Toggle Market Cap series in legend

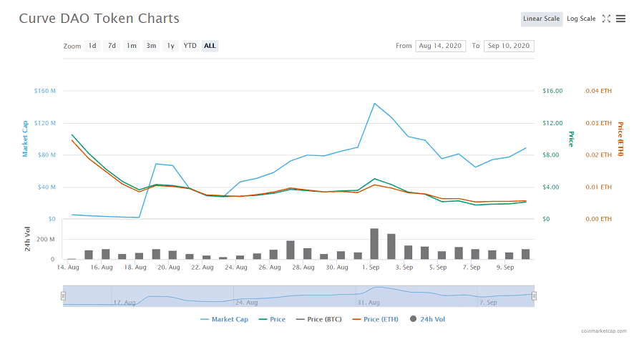click(x=224, y=320)
